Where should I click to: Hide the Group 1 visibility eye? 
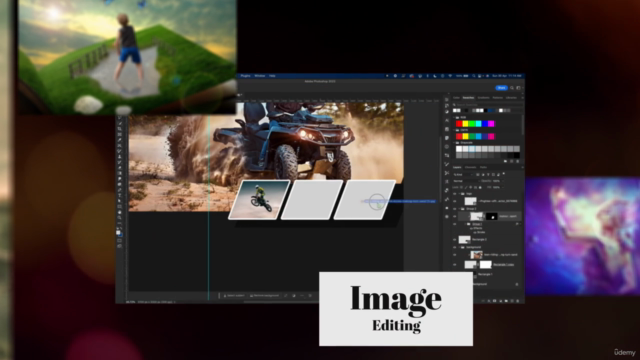pos(454,224)
